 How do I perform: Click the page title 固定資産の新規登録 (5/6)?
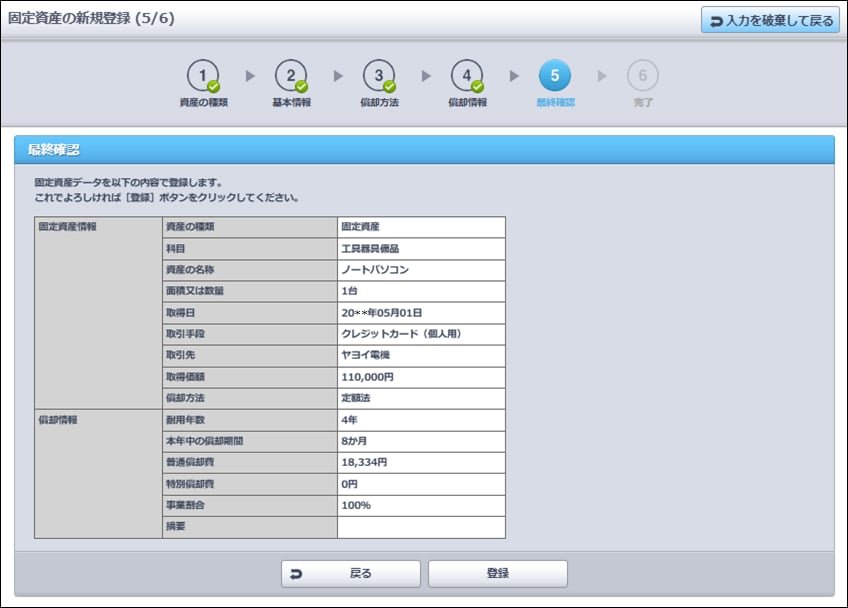tap(91, 19)
